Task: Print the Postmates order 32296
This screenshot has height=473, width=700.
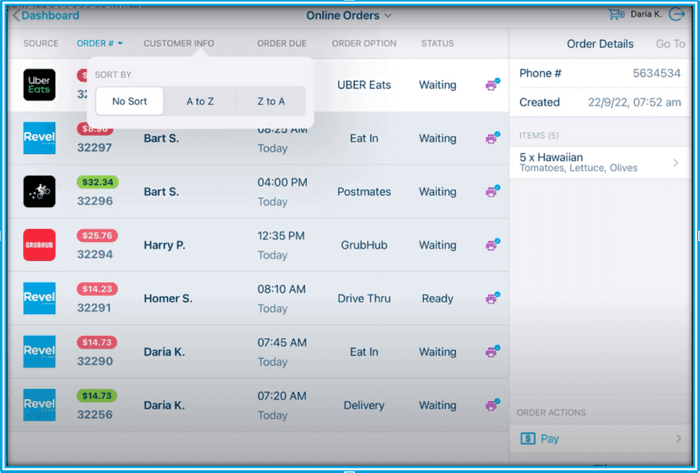Action: click(x=492, y=191)
